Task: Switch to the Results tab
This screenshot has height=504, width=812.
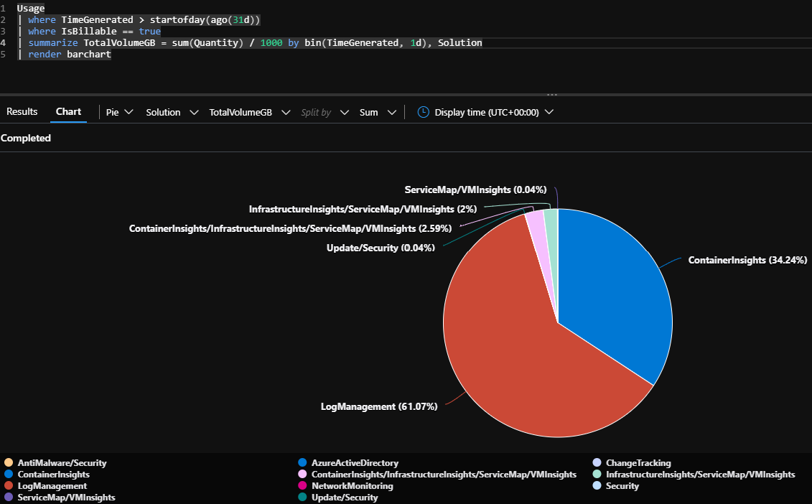Action: coord(22,111)
